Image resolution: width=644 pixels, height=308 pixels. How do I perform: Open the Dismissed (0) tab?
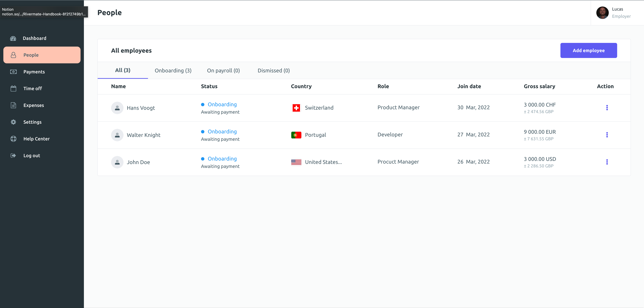click(274, 70)
